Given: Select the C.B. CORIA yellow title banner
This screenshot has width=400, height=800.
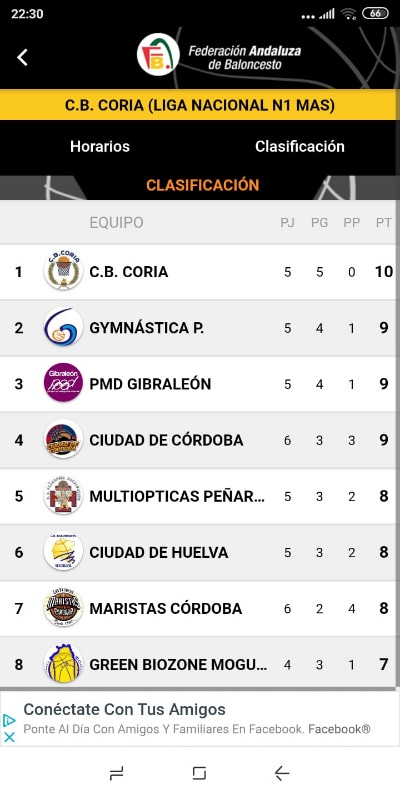Looking at the screenshot, I should [x=200, y=105].
